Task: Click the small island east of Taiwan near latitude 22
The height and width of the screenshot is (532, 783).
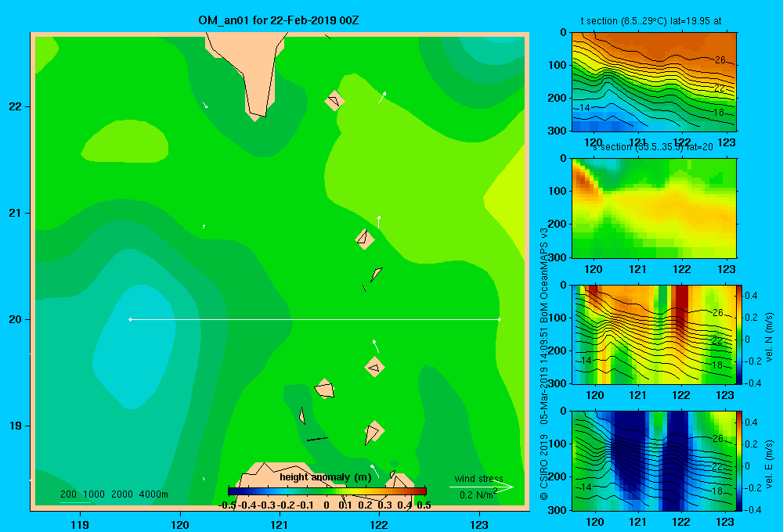Action: coord(334,101)
